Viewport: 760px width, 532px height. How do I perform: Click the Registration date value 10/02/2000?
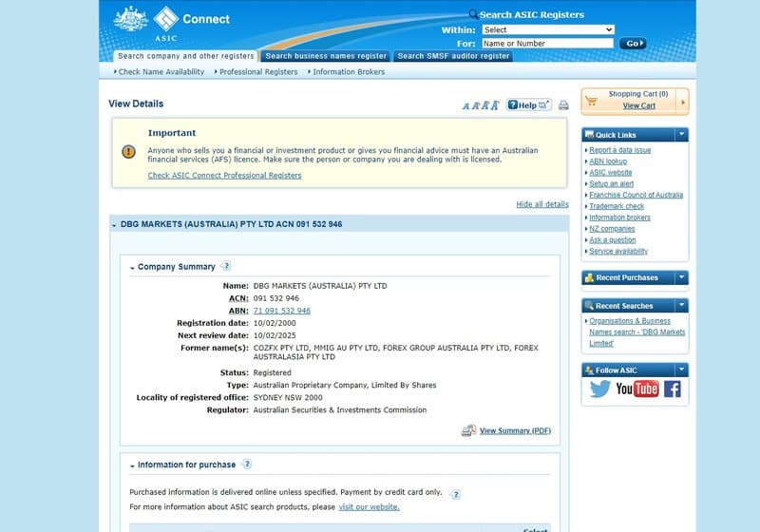coord(275,323)
